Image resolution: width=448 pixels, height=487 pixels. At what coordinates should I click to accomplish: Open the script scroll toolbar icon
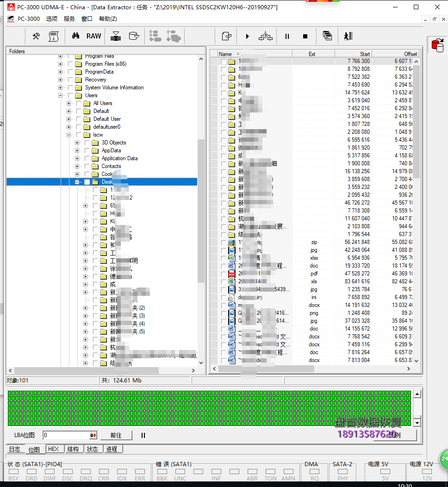point(54,36)
